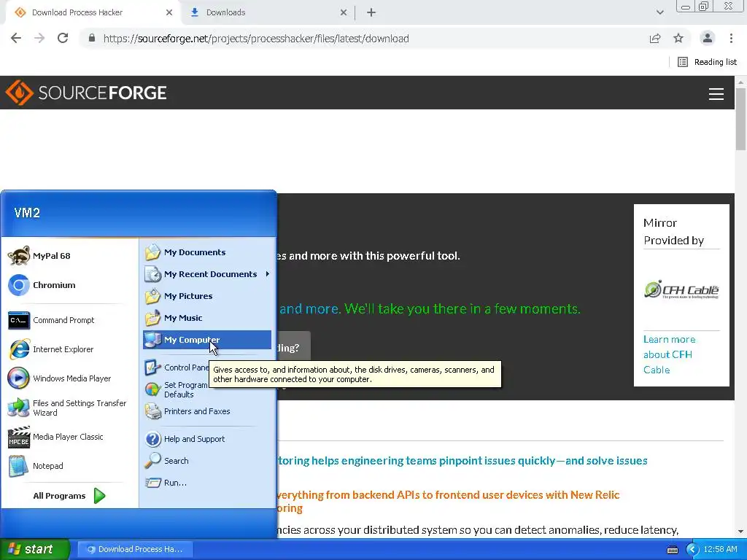Go forward one page

pos(39,38)
